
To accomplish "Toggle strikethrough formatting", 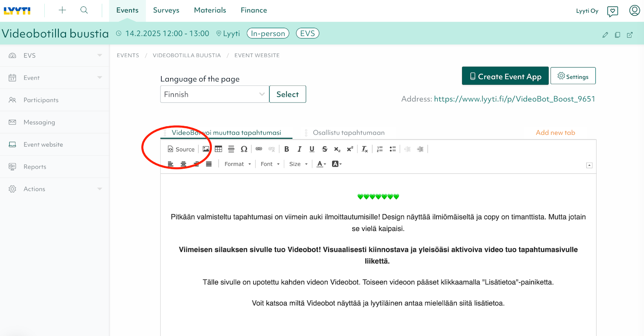I will [325, 149].
